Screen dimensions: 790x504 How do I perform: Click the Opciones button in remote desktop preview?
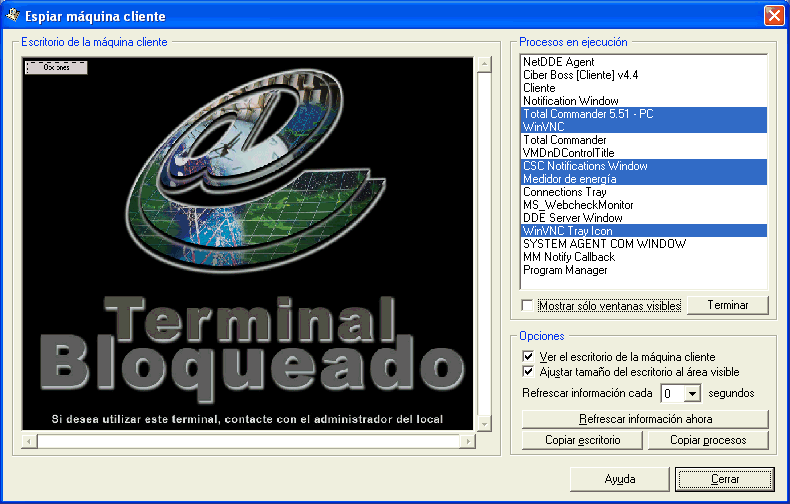point(56,67)
